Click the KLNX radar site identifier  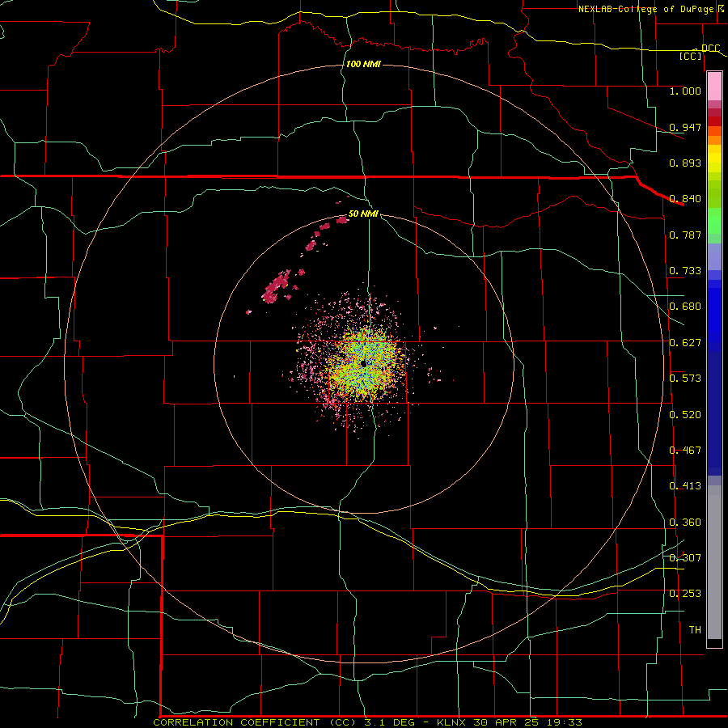click(x=453, y=722)
